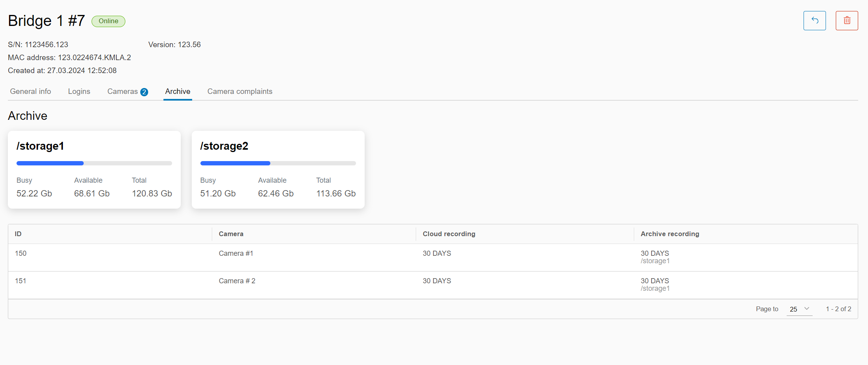Open the General info tab
Image resolution: width=868 pixels, height=365 pixels.
pos(31,92)
